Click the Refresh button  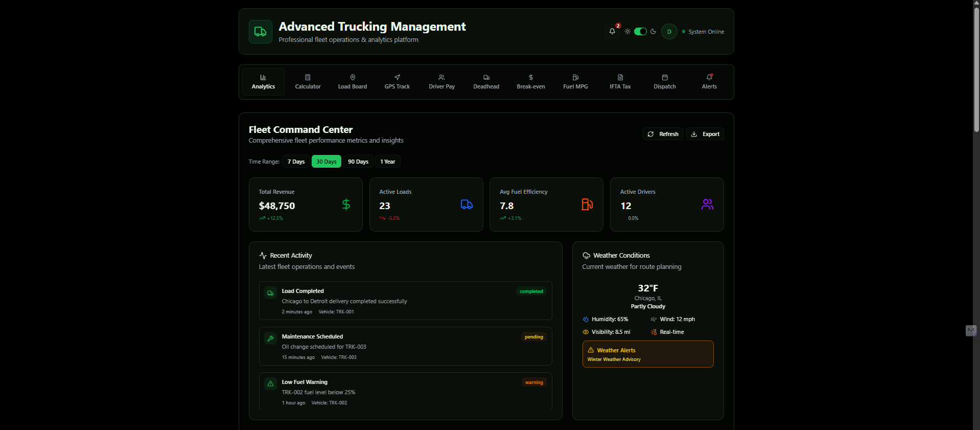pos(663,134)
